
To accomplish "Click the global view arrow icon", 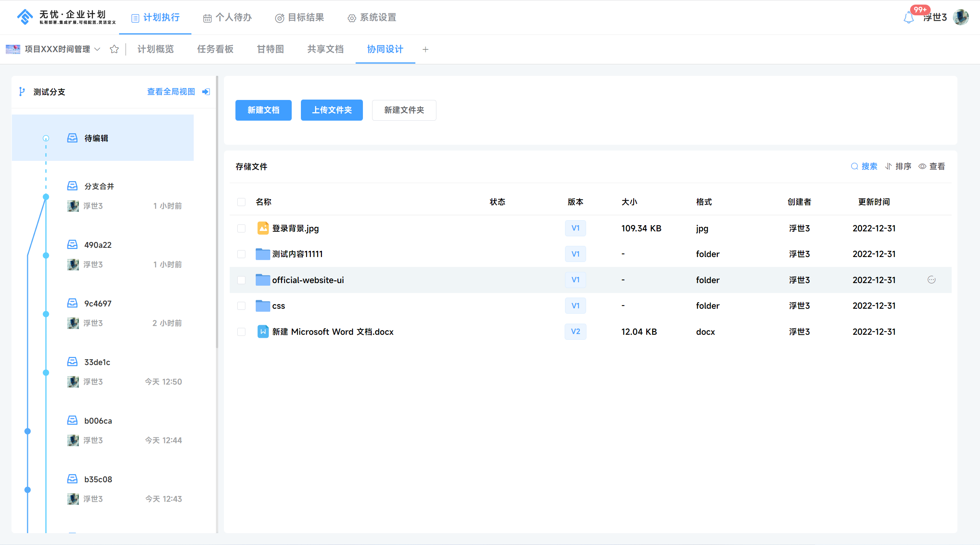I will (206, 92).
